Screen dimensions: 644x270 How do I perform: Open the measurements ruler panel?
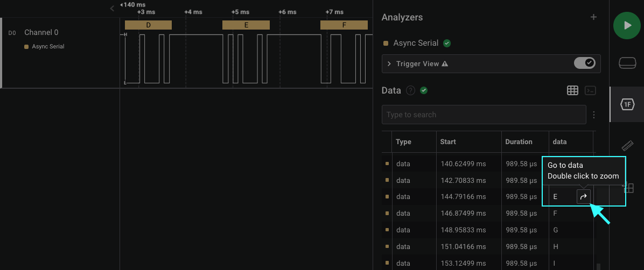pos(627,146)
